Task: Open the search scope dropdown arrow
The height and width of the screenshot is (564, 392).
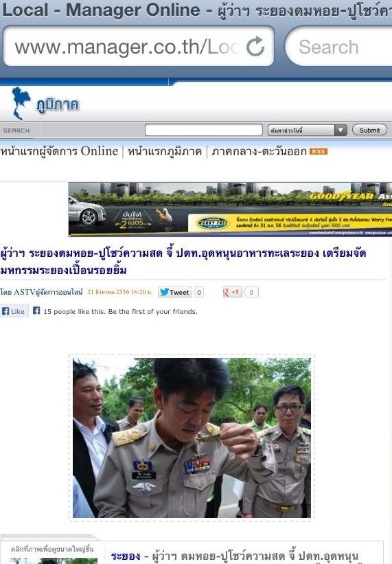Action: coord(341,131)
